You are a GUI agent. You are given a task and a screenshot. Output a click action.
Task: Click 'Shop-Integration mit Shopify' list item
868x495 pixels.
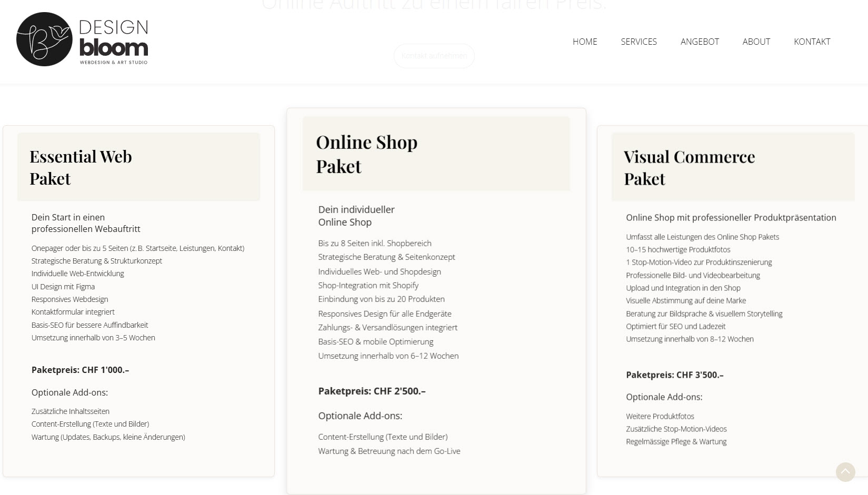point(368,285)
